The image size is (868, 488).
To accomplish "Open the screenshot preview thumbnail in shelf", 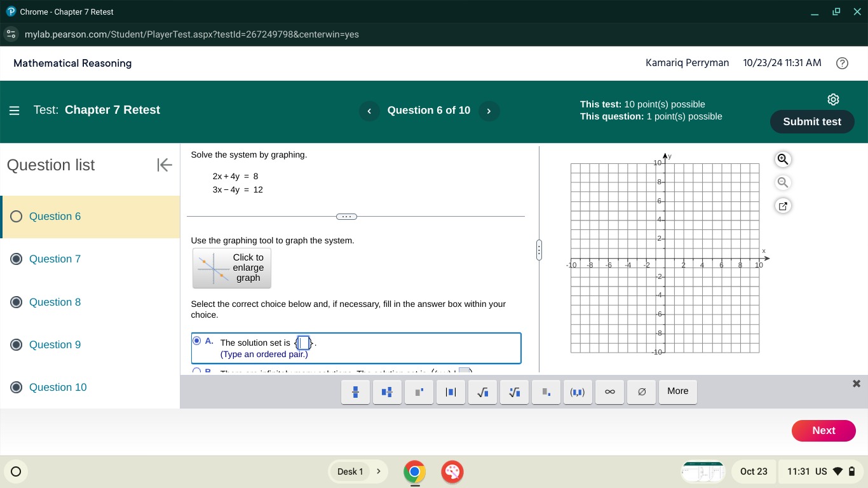I will pyautogui.click(x=703, y=471).
